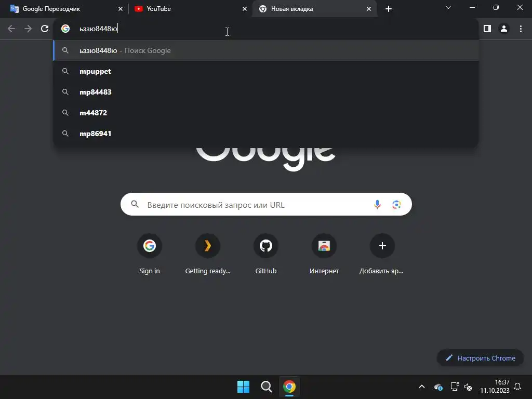532x399 pixels.
Task: Select the m44872 suggestion
Action: pos(266,113)
